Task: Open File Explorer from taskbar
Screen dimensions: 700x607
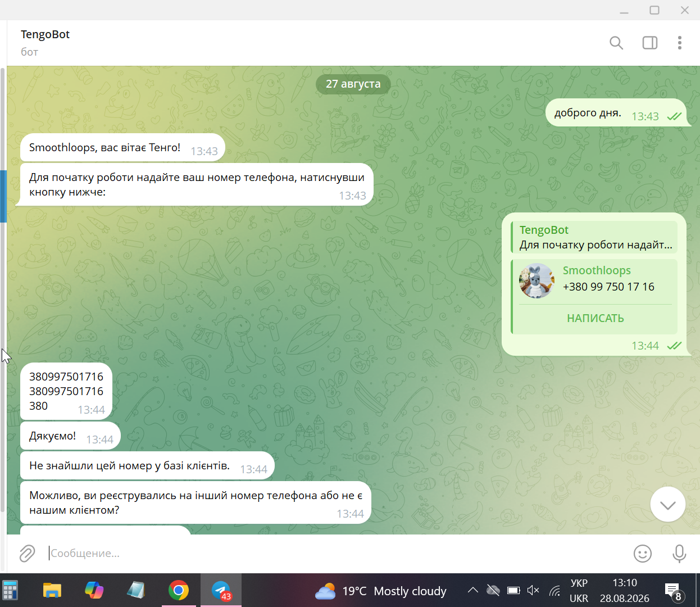Action: [x=52, y=591]
